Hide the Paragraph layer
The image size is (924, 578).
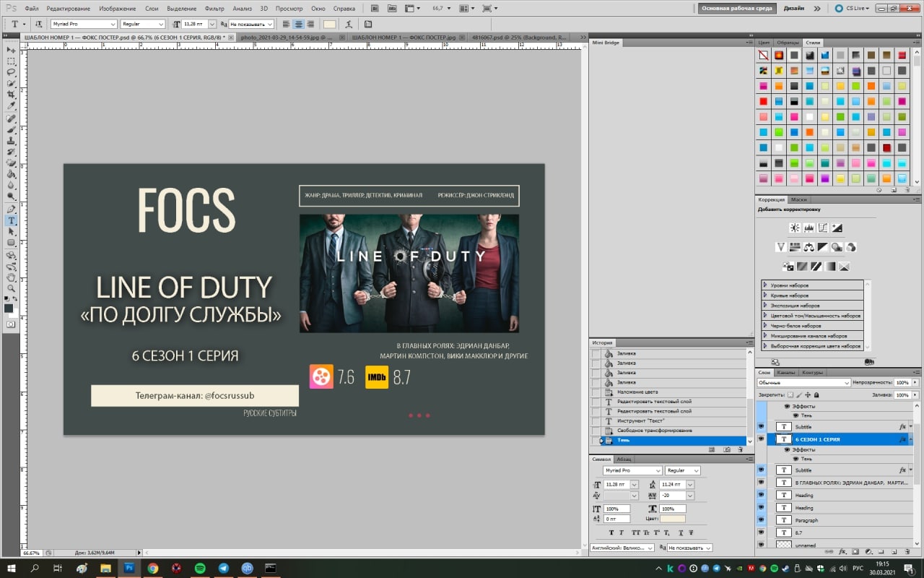pos(761,519)
